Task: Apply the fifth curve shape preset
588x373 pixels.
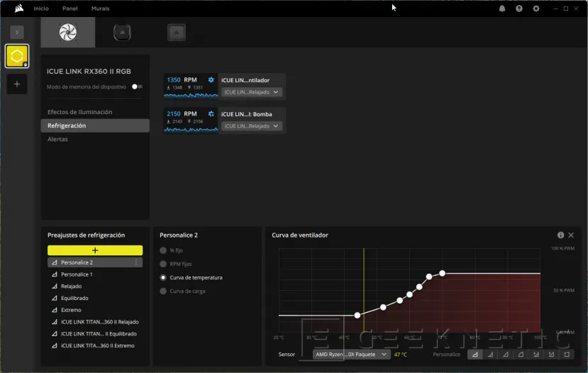Action: pos(536,355)
